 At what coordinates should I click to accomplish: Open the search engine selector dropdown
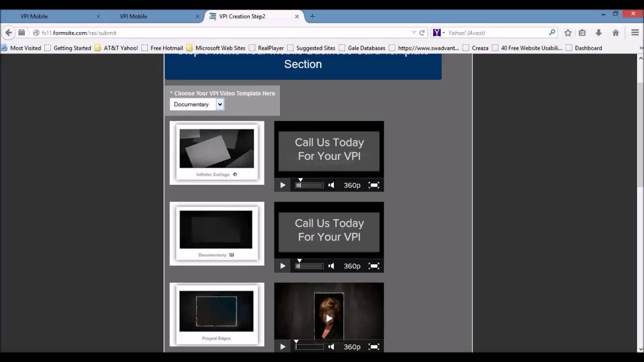[439, 33]
